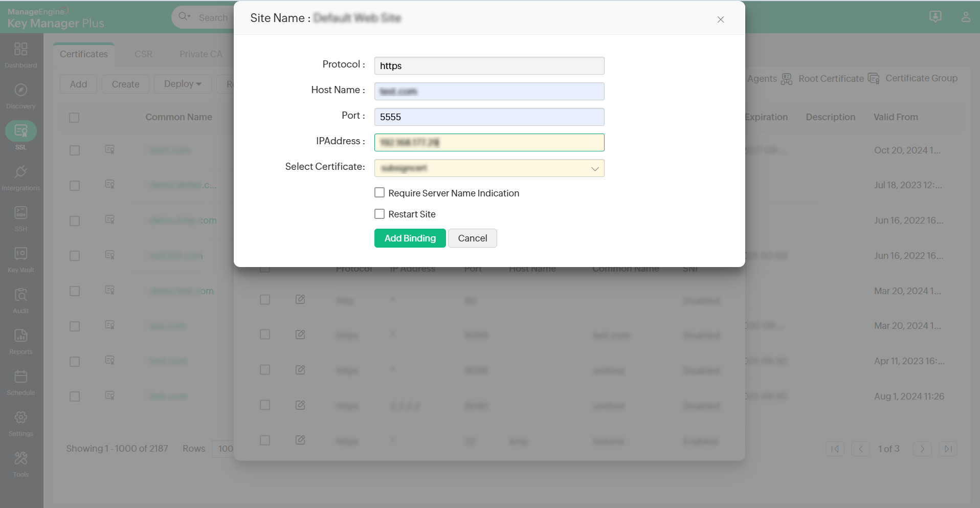980x508 pixels.
Task: Close the Site Name dialog with X
Action: (720, 19)
